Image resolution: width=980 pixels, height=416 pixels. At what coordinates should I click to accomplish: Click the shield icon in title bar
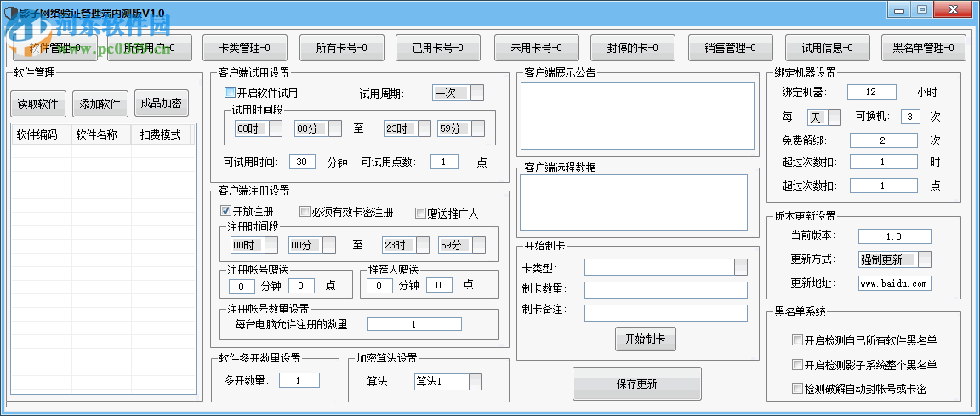click(9, 13)
